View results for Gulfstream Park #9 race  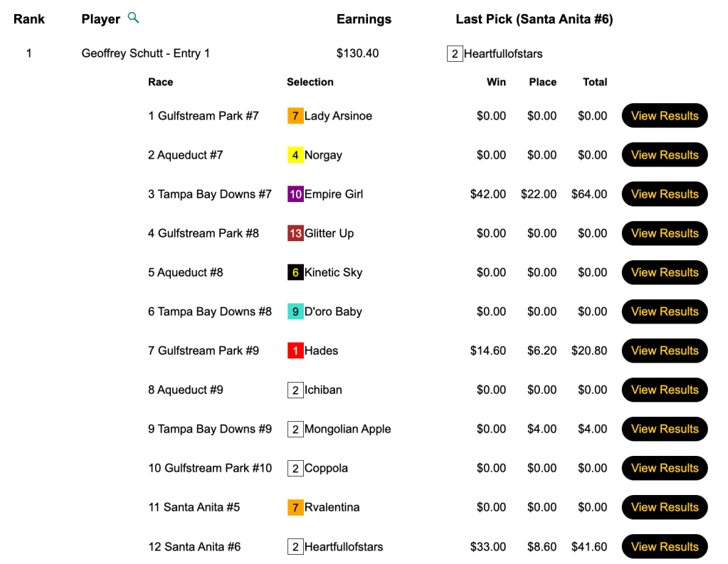[x=665, y=351]
